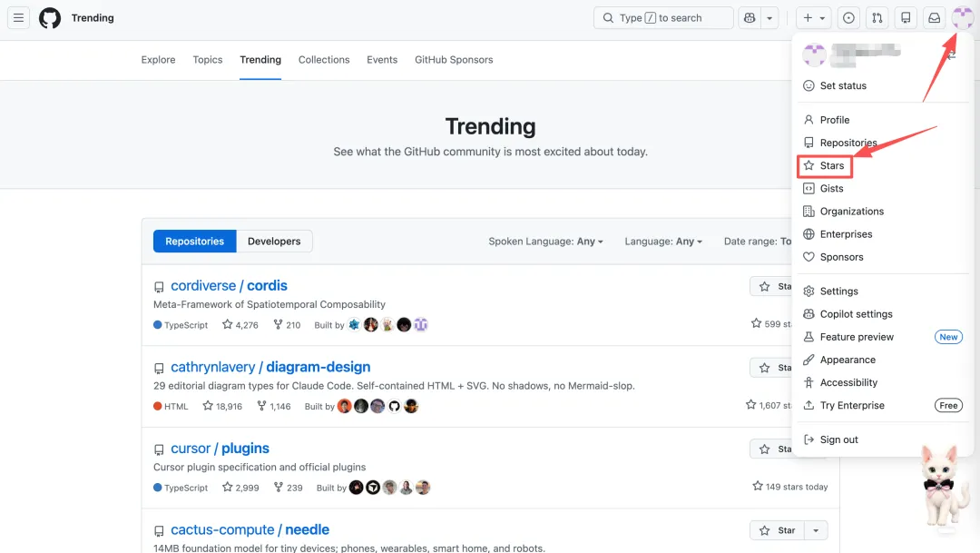This screenshot has height=553, width=980.
Task: Open the notifications inbox icon
Action: (x=934, y=18)
